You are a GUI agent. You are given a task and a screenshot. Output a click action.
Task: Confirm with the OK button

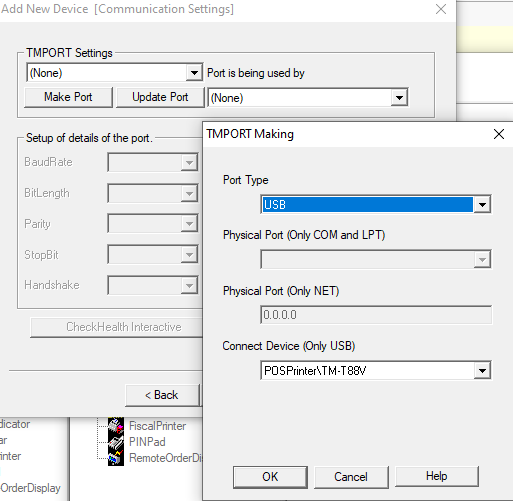click(x=270, y=477)
